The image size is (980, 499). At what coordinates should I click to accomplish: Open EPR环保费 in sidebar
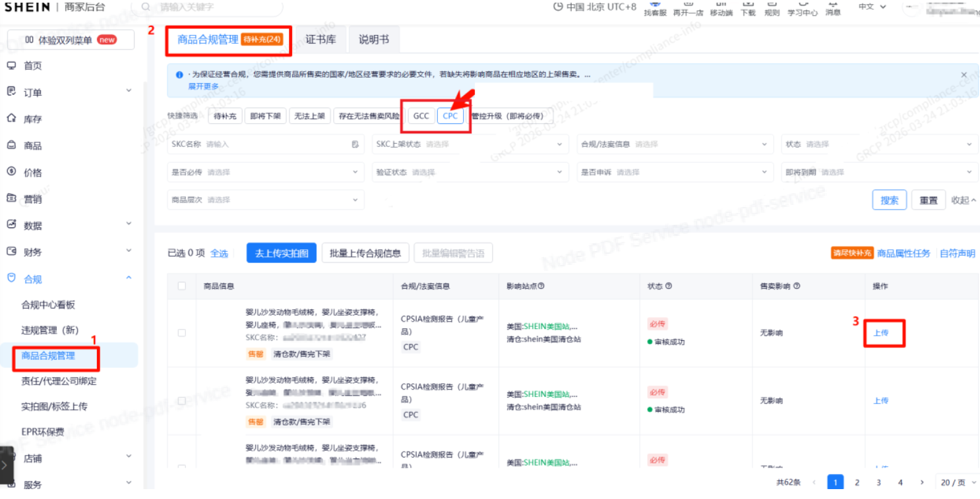(43, 432)
